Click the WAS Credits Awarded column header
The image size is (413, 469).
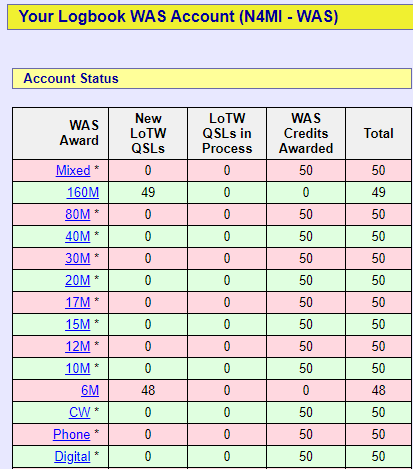(x=306, y=133)
